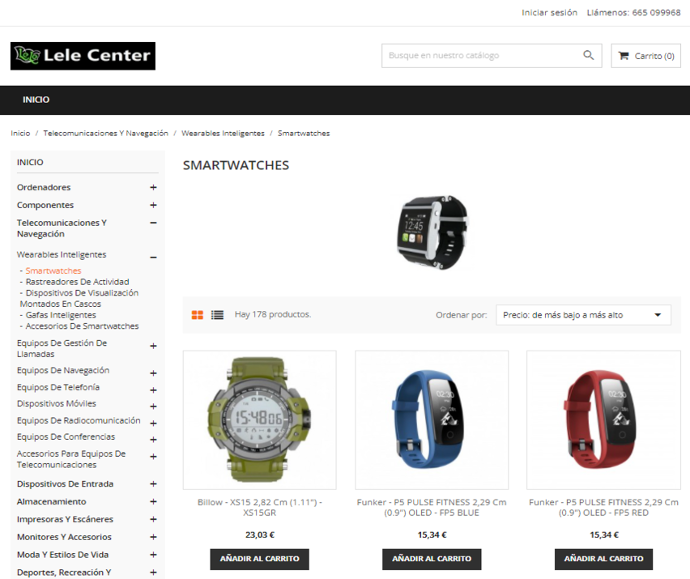Collapse Telecomunicaciones Y Navegación category

coord(153,223)
